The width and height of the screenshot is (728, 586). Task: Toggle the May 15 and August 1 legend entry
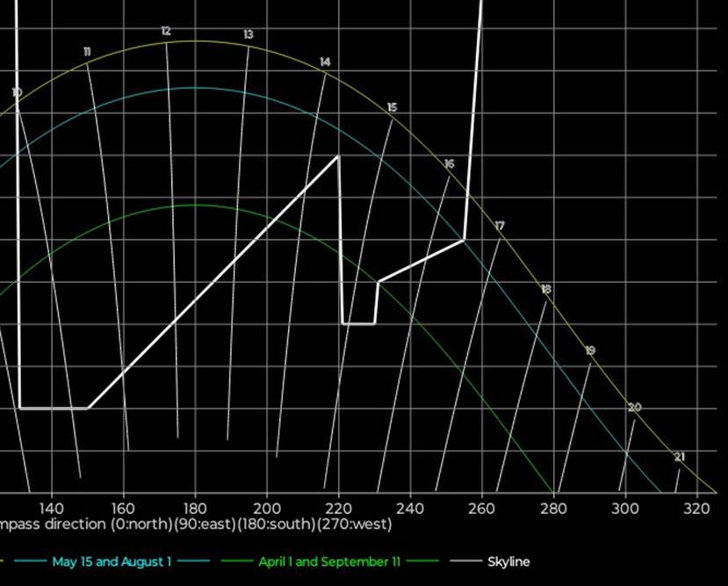point(112,561)
